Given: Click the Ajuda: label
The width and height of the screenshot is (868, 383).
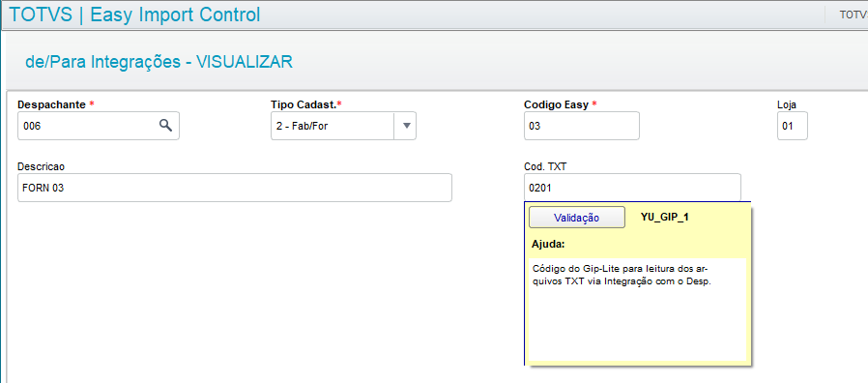Looking at the screenshot, I should pos(548,245).
